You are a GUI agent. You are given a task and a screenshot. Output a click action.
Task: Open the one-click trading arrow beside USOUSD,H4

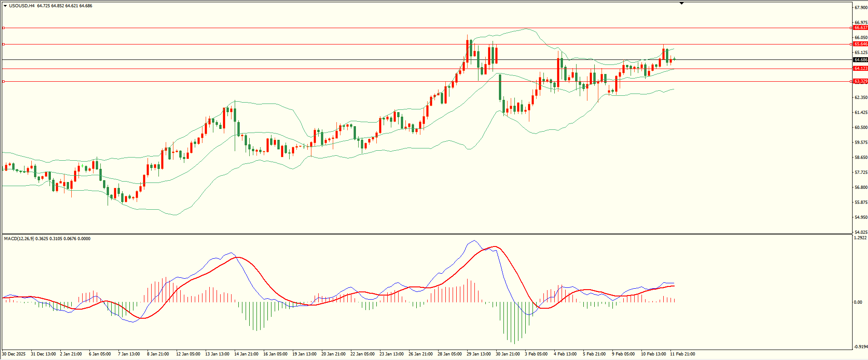[x=5, y=6]
